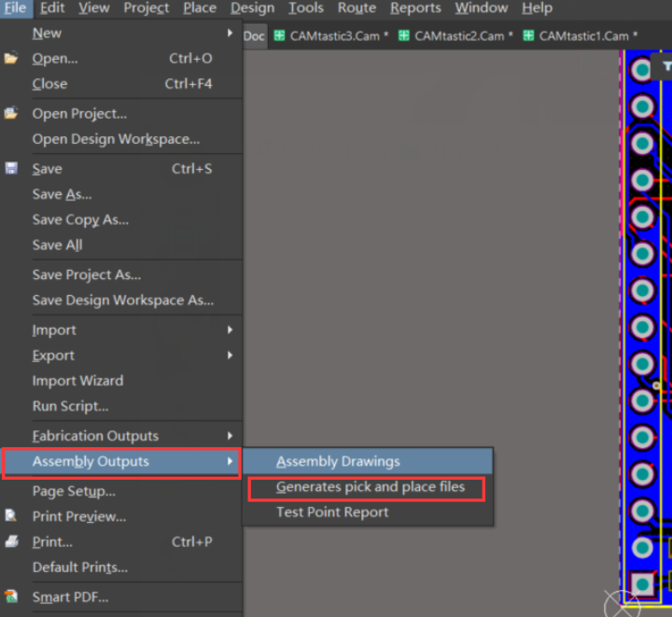Choose Test Point Report from submenu
Screen dimensions: 672x617
[x=368, y=512]
